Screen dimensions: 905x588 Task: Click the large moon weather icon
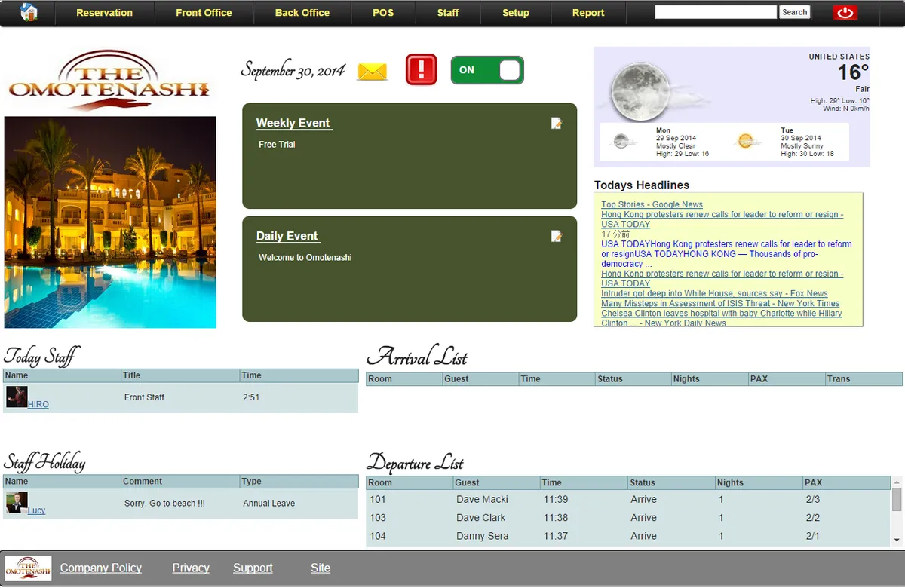click(640, 92)
